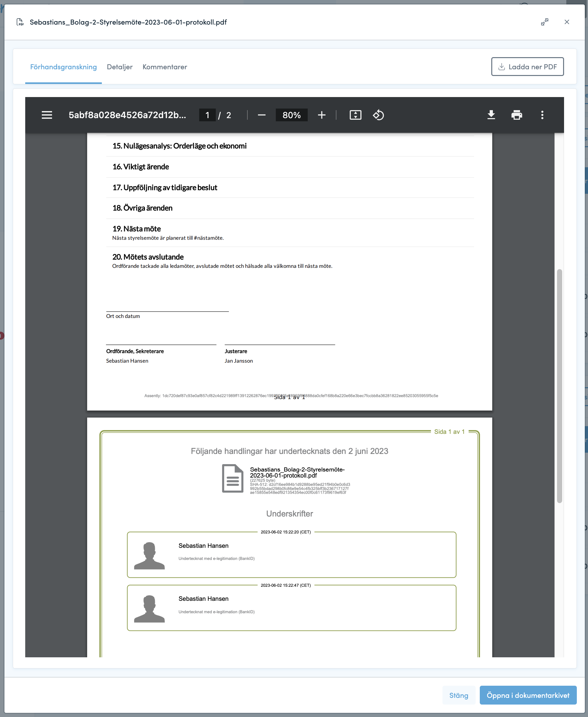The width and height of the screenshot is (588, 717).
Task: Expand the dialog to fullscreen
Action: coord(545,22)
